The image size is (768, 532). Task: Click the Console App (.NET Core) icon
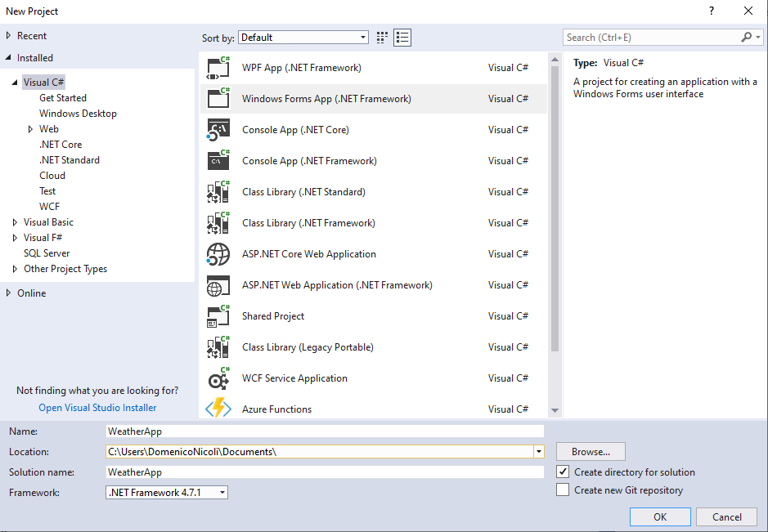(218, 130)
